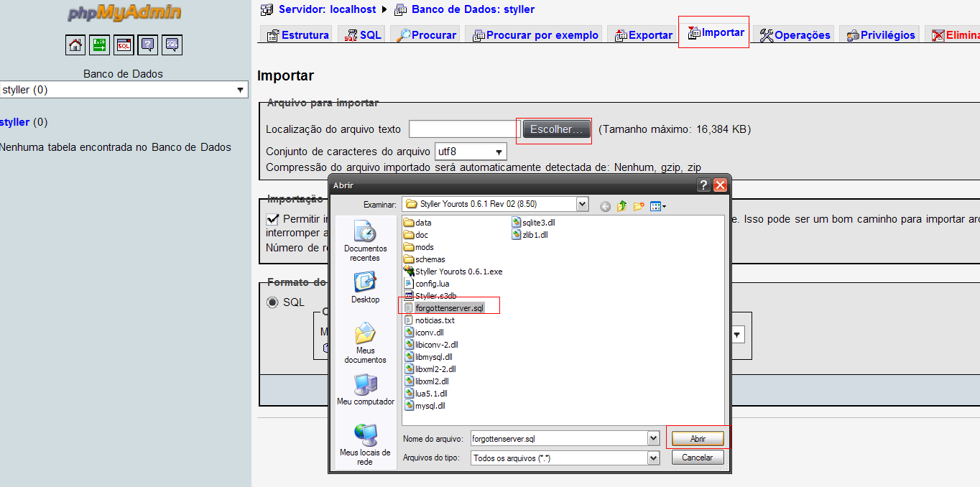Select libiconv-2.dll in the file list
The height and width of the screenshot is (487, 980).
click(431, 345)
